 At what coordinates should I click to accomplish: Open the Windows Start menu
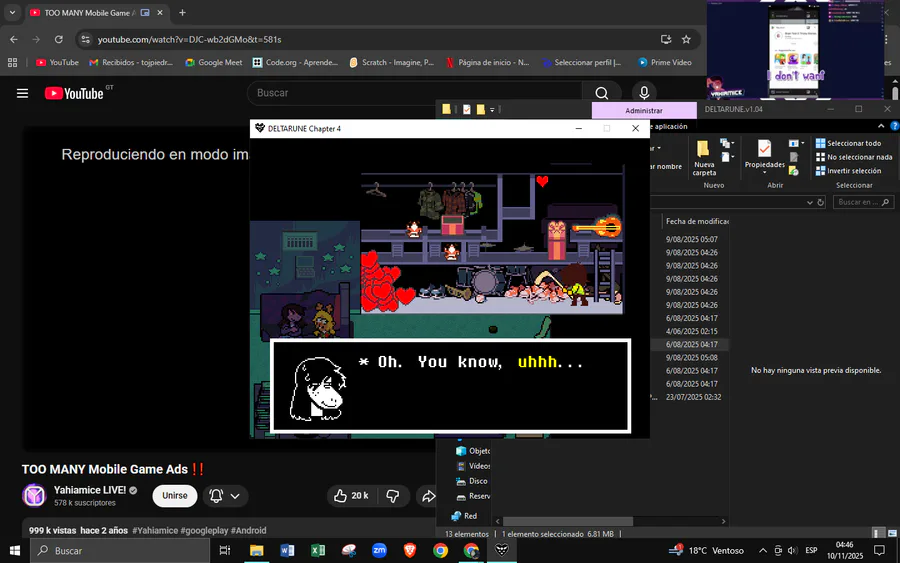15,551
